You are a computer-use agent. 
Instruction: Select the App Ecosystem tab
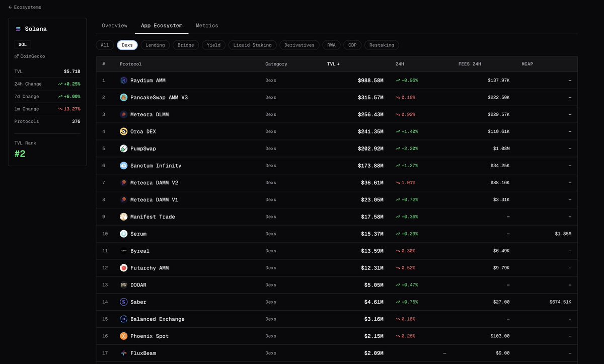[x=162, y=26]
